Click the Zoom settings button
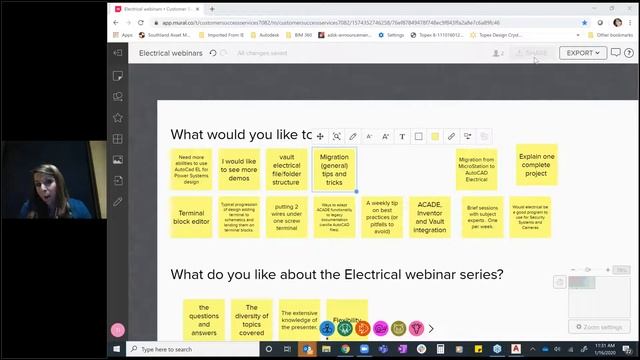Image resolution: width=640 pixels, height=360 pixels. pos(599,327)
